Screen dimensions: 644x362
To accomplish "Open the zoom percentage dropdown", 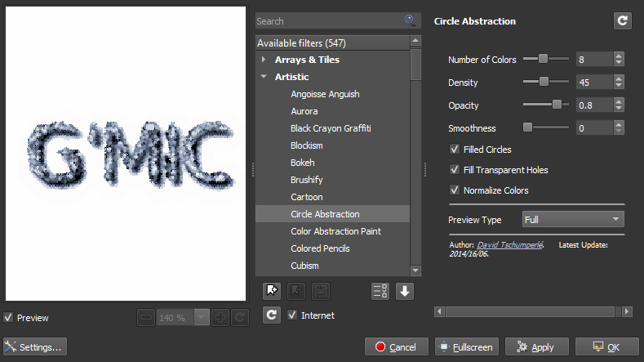I will (202, 318).
